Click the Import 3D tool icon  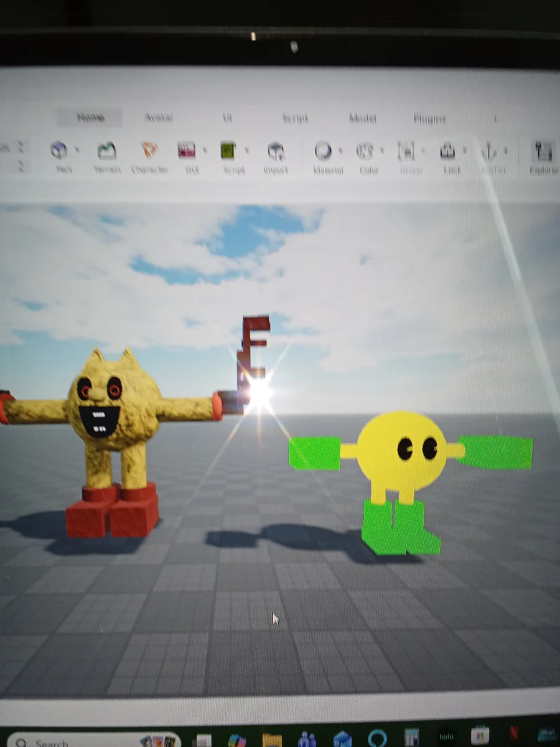(x=276, y=151)
